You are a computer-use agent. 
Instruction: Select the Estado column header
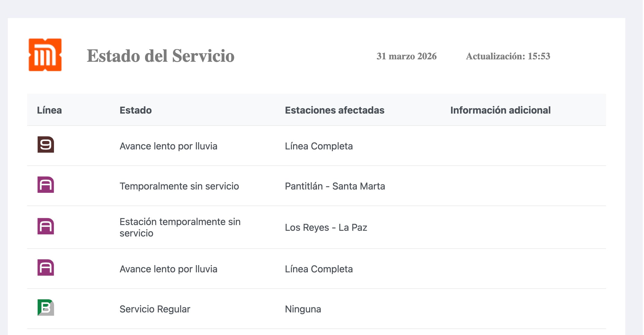pyautogui.click(x=135, y=110)
